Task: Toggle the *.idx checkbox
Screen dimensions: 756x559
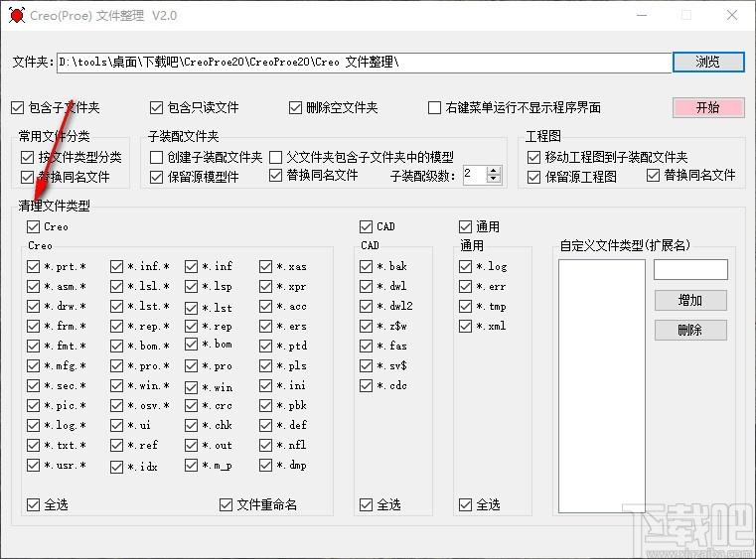Action: click(116, 467)
